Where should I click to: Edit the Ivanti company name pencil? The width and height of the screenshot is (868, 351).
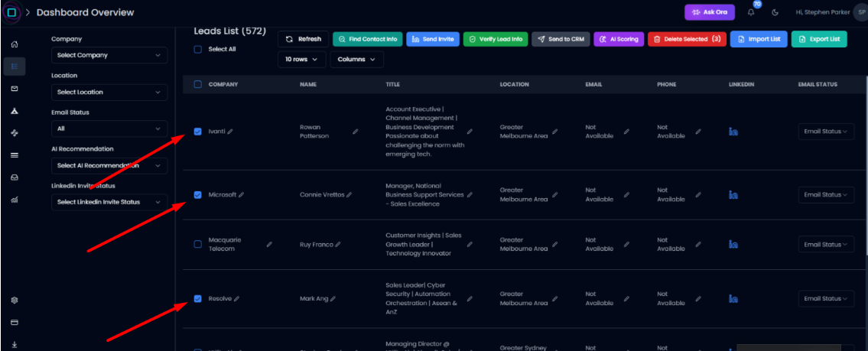pyautogui.click(x=230, y=132)
